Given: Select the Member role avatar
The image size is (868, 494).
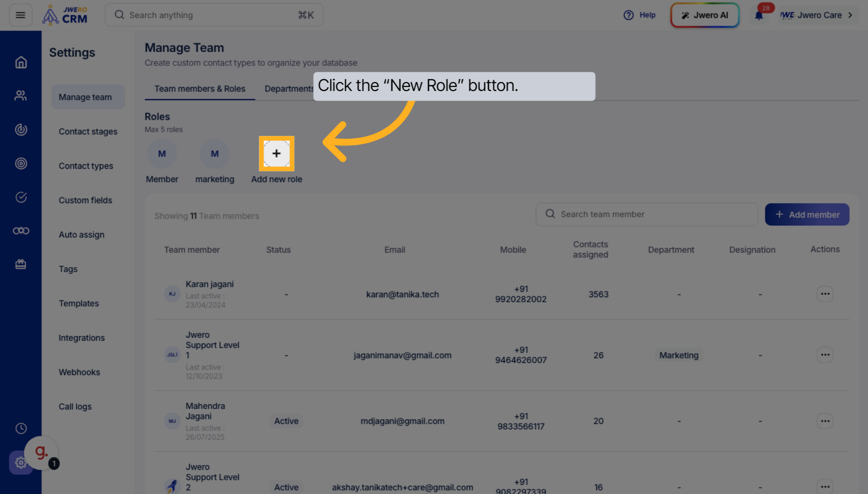Looking at the screenshot, I should pyautogui.click(x=162, y=154).
